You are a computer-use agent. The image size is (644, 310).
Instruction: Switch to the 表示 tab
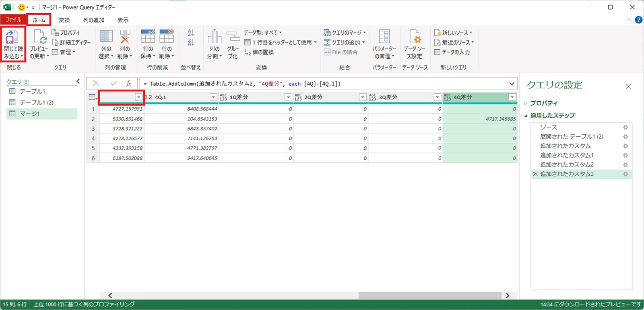[123, 20]
